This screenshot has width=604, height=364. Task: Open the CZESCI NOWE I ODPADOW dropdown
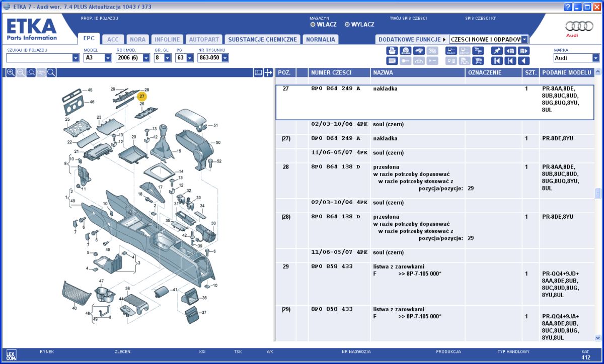(524, 39)
